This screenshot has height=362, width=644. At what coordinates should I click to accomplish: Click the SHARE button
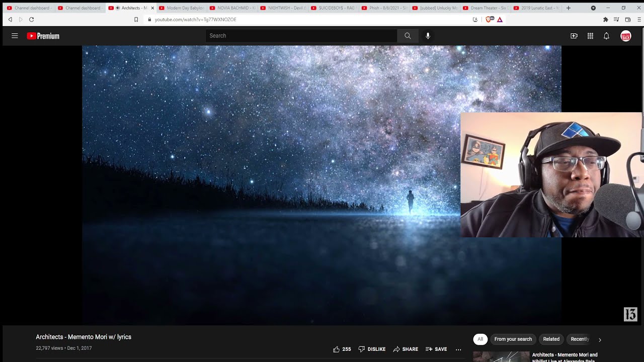click(x=406, y=349)
